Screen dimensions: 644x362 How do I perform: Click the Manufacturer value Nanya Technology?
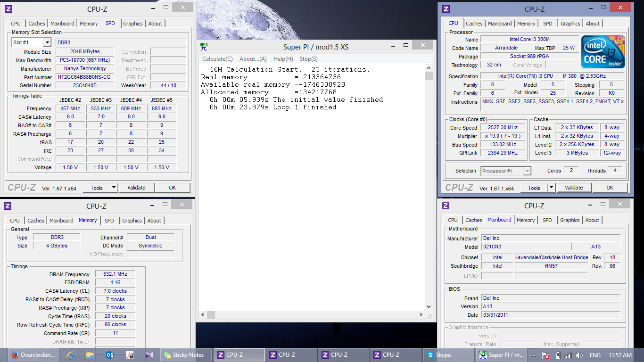[x=85, y=69]
